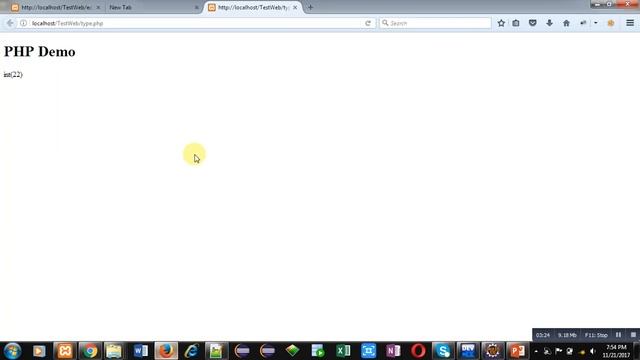Click the Pocket save icon
The width and height of the screenshot is (640, 360).
[x=533, y=23]
